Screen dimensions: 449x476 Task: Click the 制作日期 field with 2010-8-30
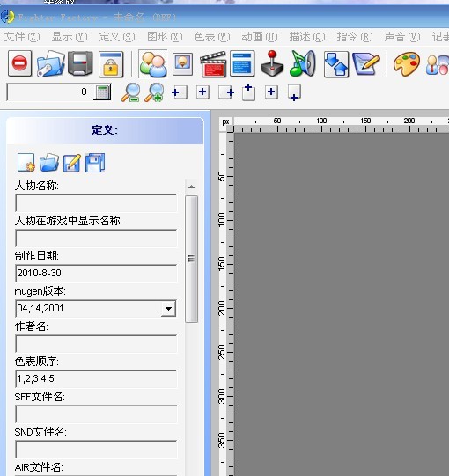click(x=96, y=274)
